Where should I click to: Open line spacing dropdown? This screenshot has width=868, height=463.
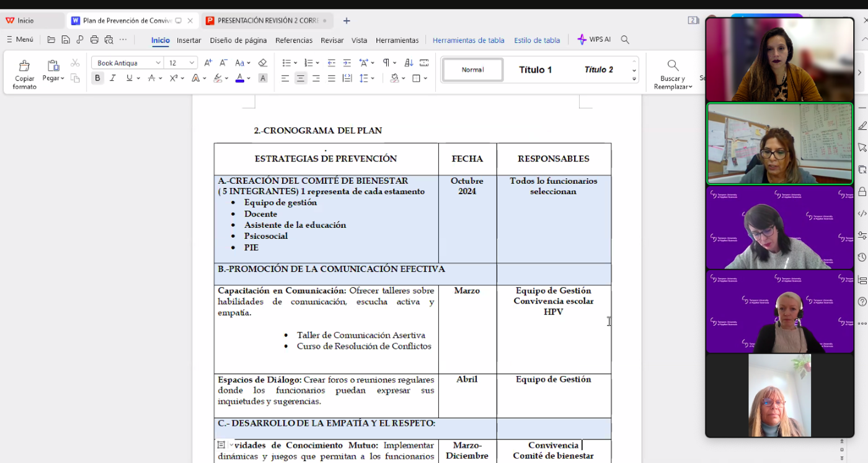373,78
